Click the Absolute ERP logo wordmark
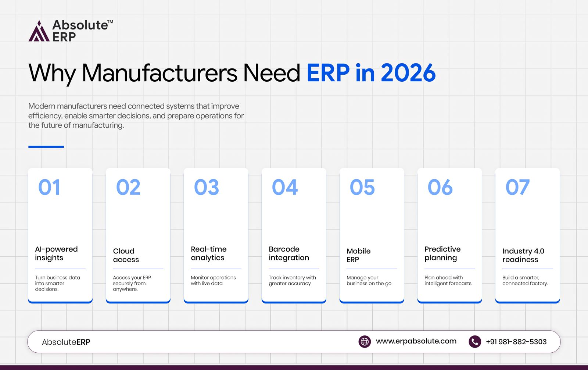This screenshot has width=588, height=370. pyautogui.click(x=83, y=31)
